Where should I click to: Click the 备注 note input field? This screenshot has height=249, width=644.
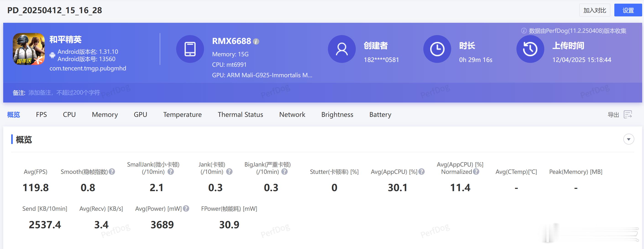pyautogui.click(x=64, y=93)
